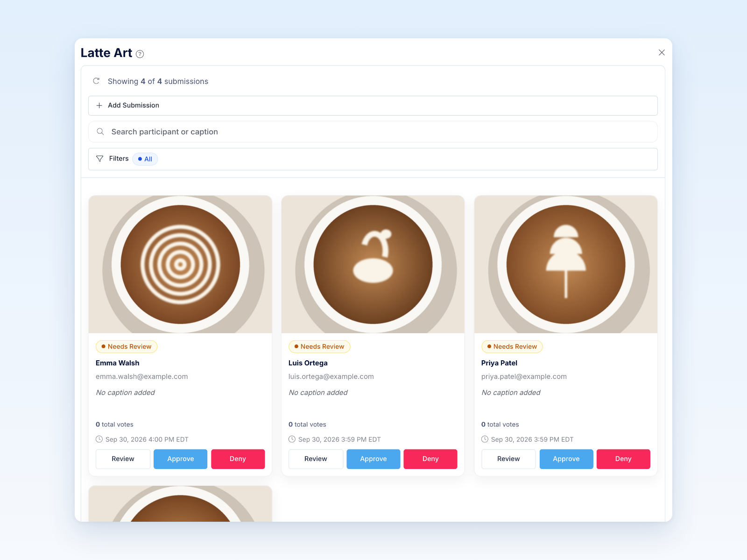Click the name Priya Patel
Screen dimensions: 747x560
(x=500, y=363)
